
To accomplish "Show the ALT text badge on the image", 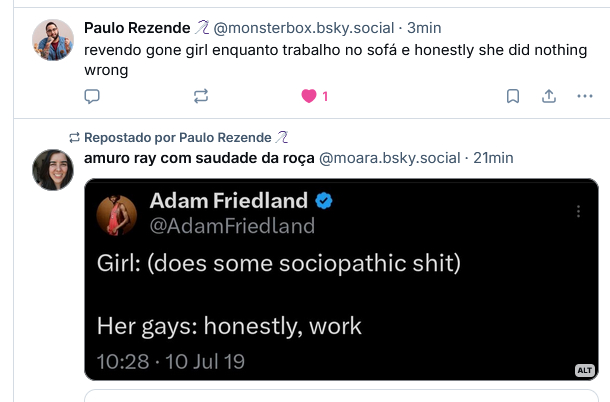I will (x=586, y=370).
